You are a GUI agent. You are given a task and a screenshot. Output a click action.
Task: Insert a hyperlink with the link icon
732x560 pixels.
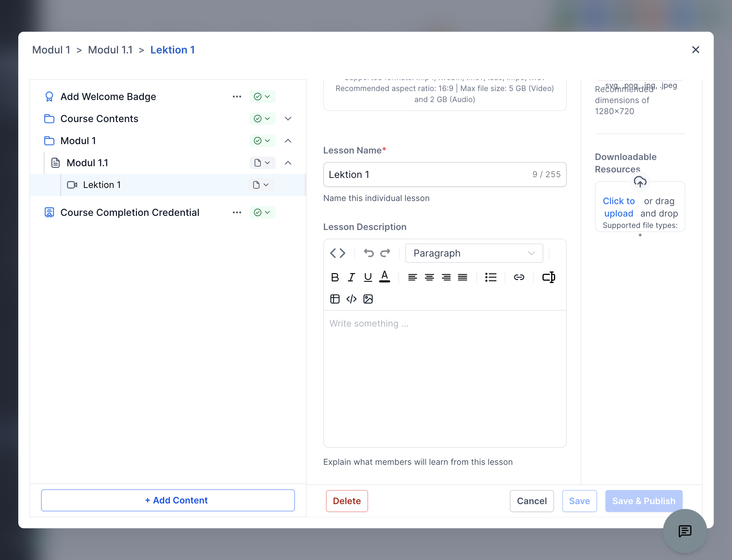click(519, 277)
